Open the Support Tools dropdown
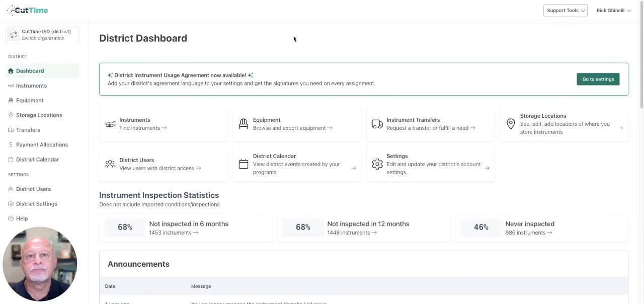Image resolution: width=644 pixels, height=304 pixels. (565, 11)
